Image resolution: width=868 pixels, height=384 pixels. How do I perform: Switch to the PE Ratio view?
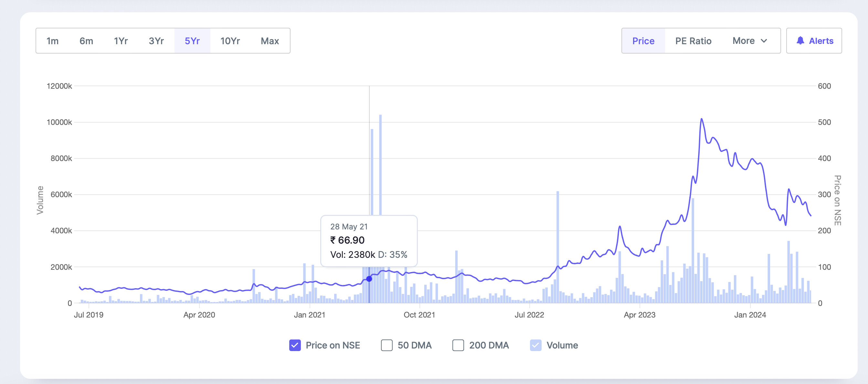tap(693, 41)
